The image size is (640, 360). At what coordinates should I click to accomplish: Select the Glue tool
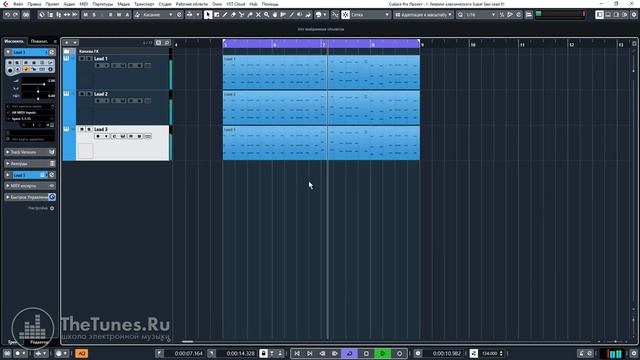click(x=250, y=15)
